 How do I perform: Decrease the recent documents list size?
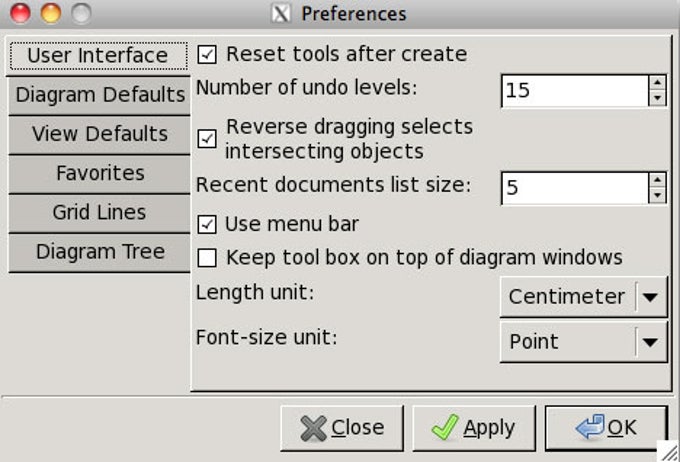pos(657,195)
